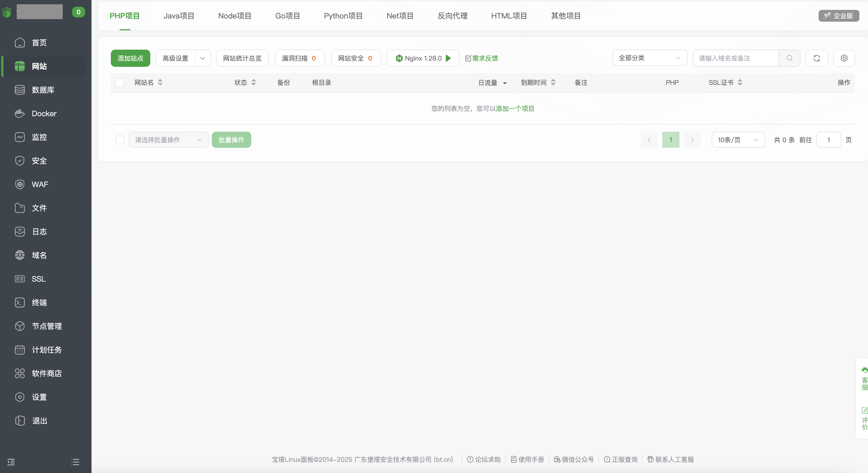The image size is (868, 473).
Task: Open the table column settings gear icon
Action: [x=844, y=58]
